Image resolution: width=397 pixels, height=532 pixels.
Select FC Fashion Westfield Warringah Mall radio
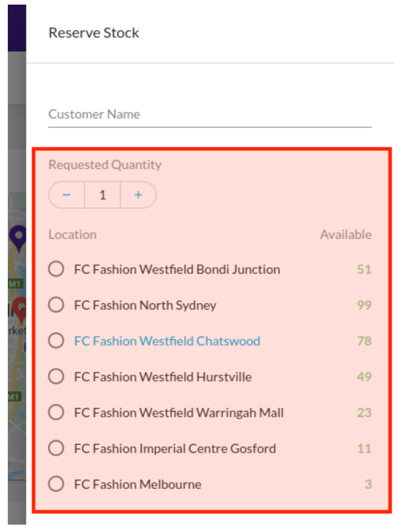coord(56,413)
